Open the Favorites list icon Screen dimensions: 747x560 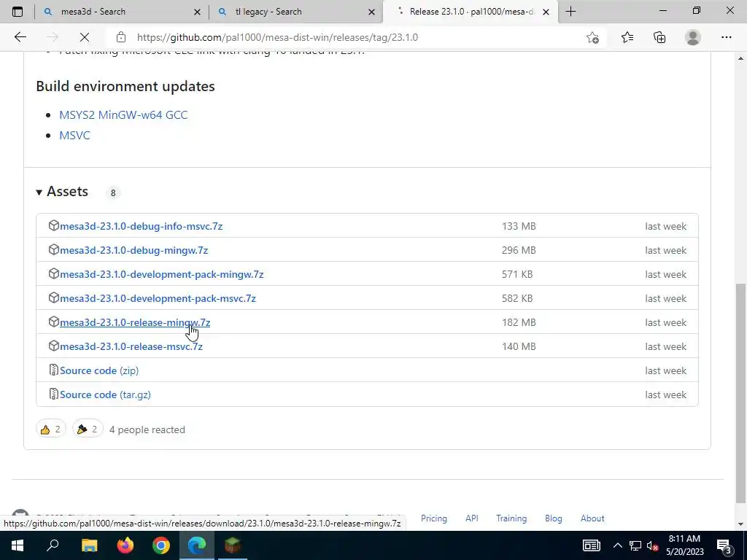(627, 37)
